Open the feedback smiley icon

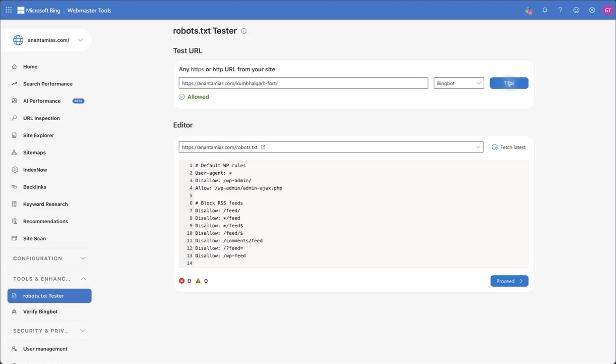point(576,10)
